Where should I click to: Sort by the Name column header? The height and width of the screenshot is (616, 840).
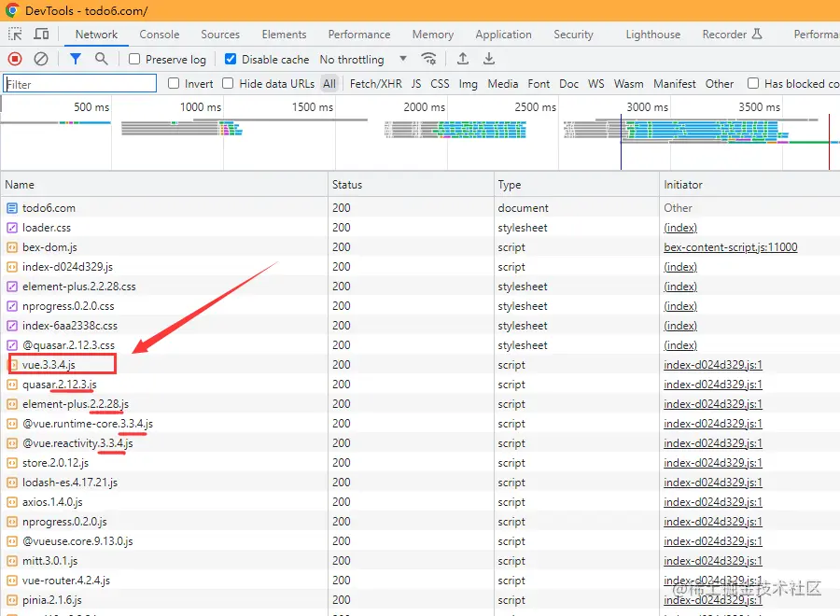(164, 185)
